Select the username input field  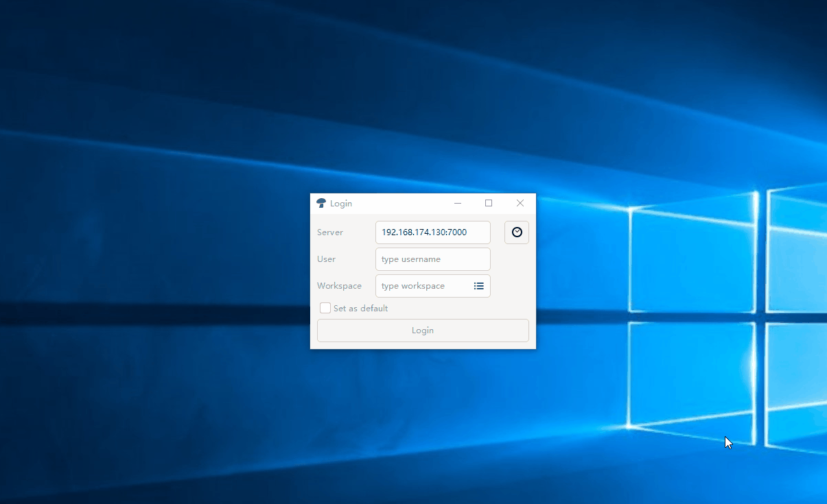coord(432,259)
